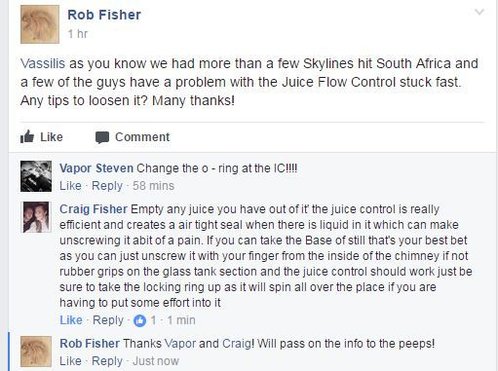Click the thumbs-up Like icon on the post
The height and width of the screenshot is (371, 498).
[27, 137]
